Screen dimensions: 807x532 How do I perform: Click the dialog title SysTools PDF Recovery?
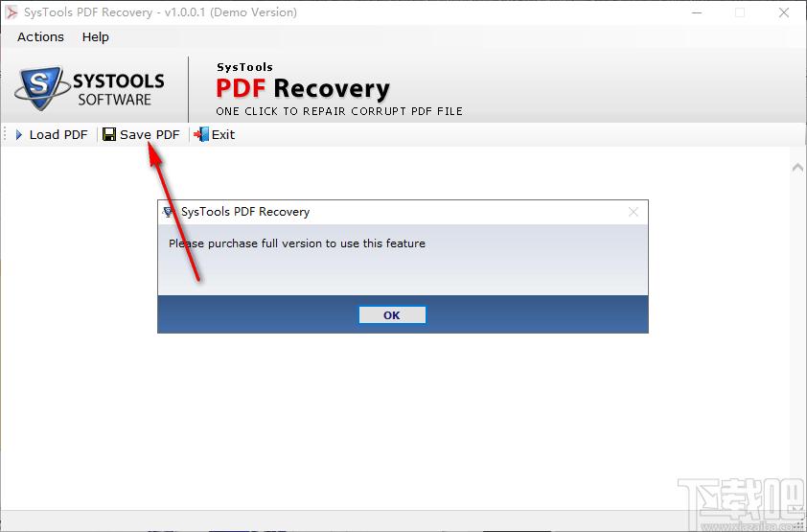pyautogui.click(x=245, y=212)
